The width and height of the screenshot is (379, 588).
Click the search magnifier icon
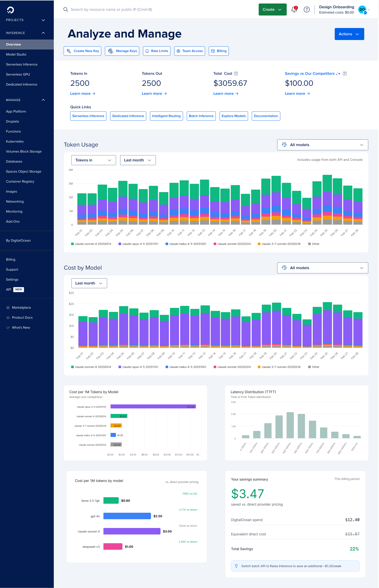(66, 10)
